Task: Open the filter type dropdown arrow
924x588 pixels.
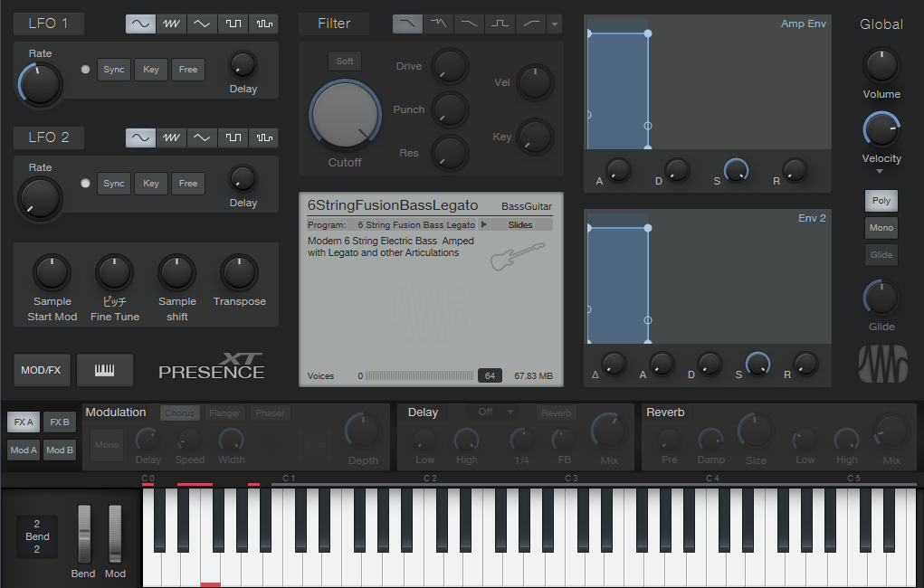Action: (x=555, y=24)
